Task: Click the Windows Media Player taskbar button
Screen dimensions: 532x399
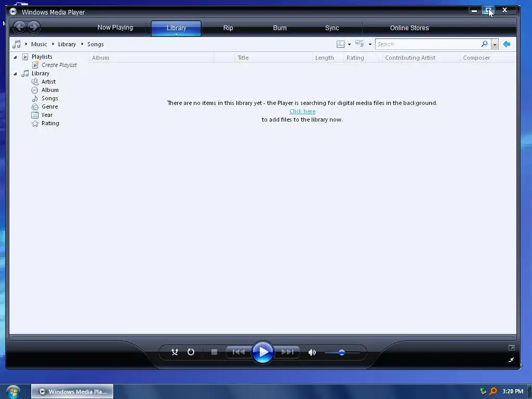Action: pyautogui.click(x=72, y=392)
